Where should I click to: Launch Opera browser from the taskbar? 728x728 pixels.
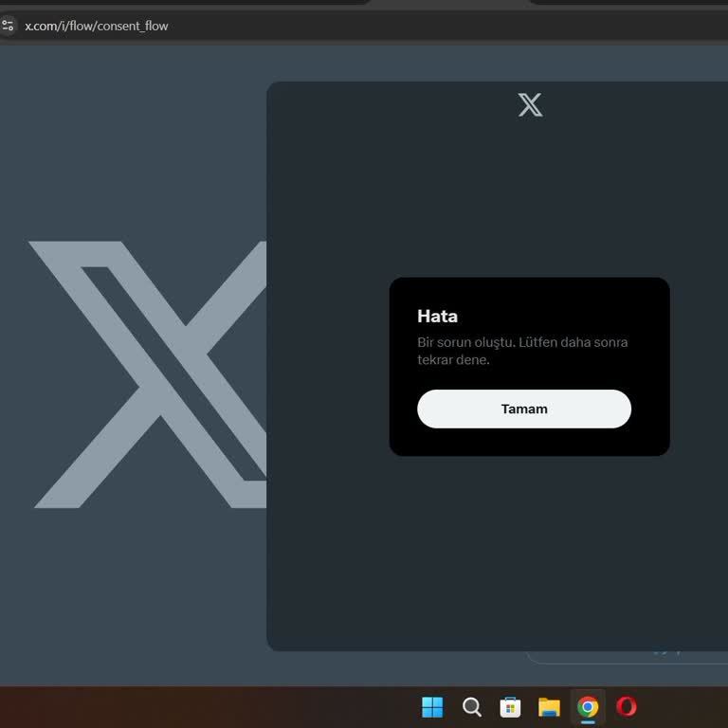point(627,706)
